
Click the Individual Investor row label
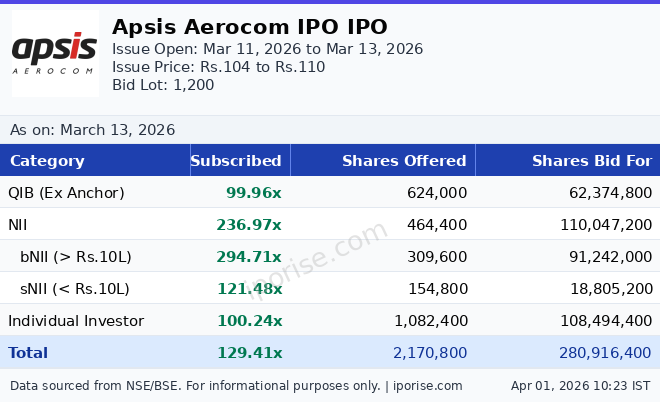[x=76, y=321]
